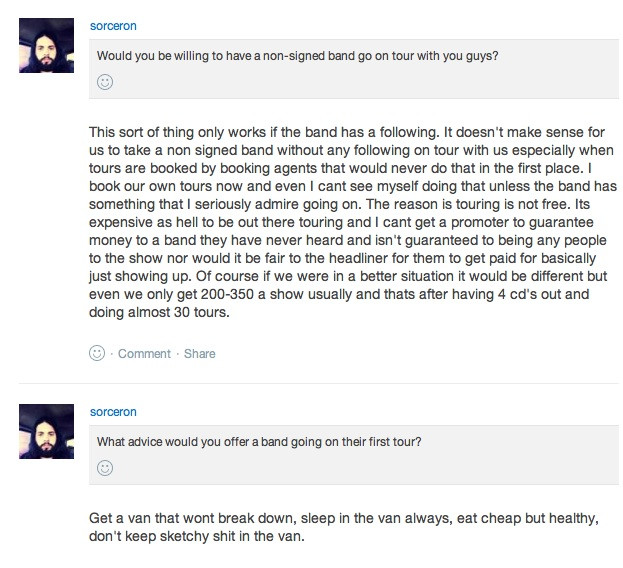Click the sorceron username above the tour advice question
This screenshot has height=568, width=623.
point(112,411)
